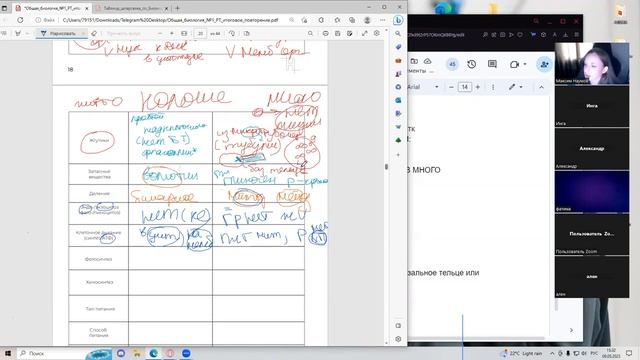Image resolution: width=640 pixels, height=360 pixels.
Task: Click the Docs cloud save status icon
Action: click(427, 61)
